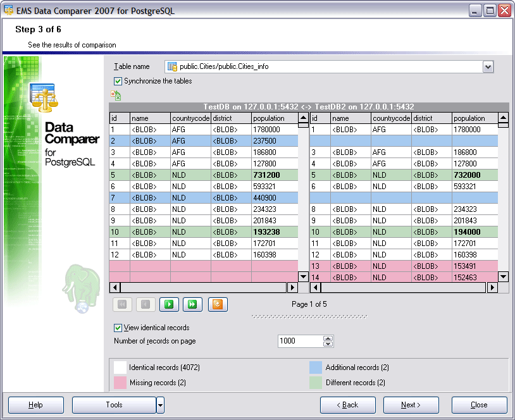Click the 'Identical records (4072)' legend label
The width and height of the screenshot is (515, 420).
[164, 367]
